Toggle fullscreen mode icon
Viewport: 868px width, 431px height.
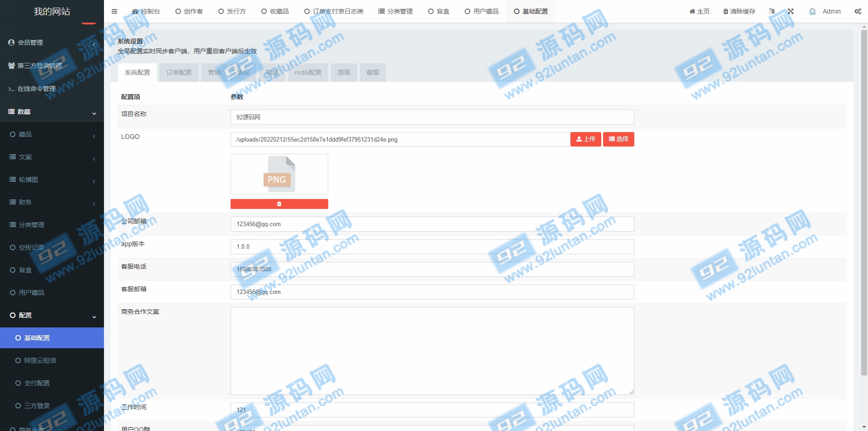click(x=791, y=11)
